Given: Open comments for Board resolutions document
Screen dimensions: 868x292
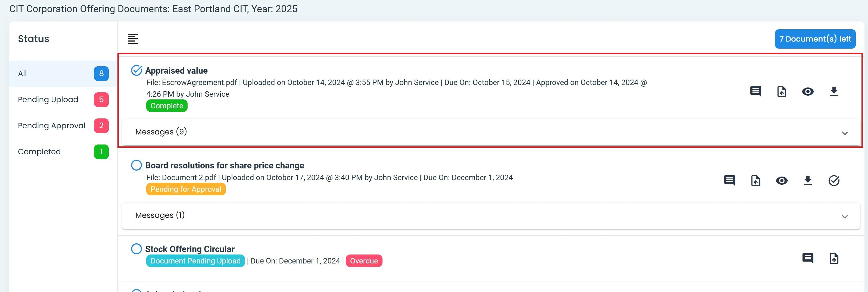Looking at the screenshot, I should (x=730, y=181).
